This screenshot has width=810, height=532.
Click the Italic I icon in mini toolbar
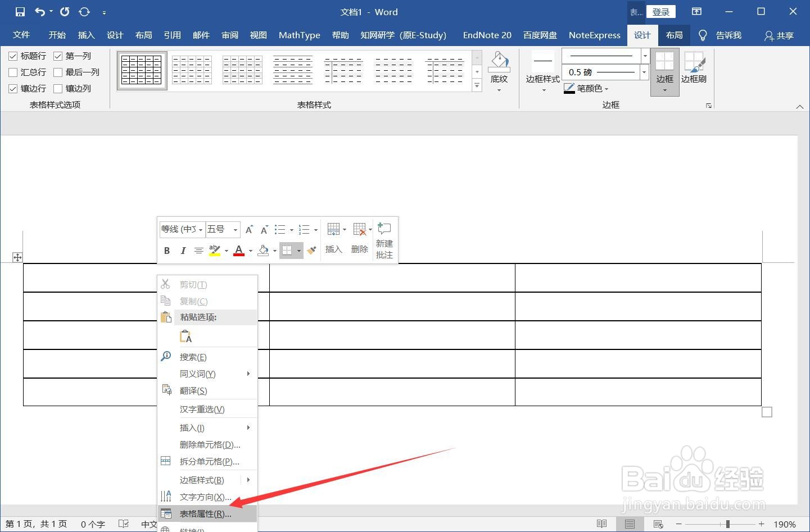pos(183,251)
